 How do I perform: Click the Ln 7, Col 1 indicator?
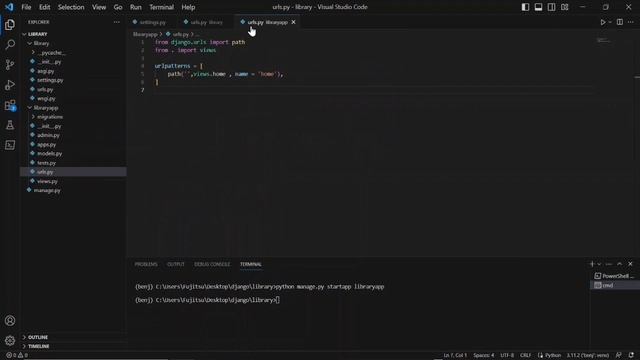click(455, 355)
